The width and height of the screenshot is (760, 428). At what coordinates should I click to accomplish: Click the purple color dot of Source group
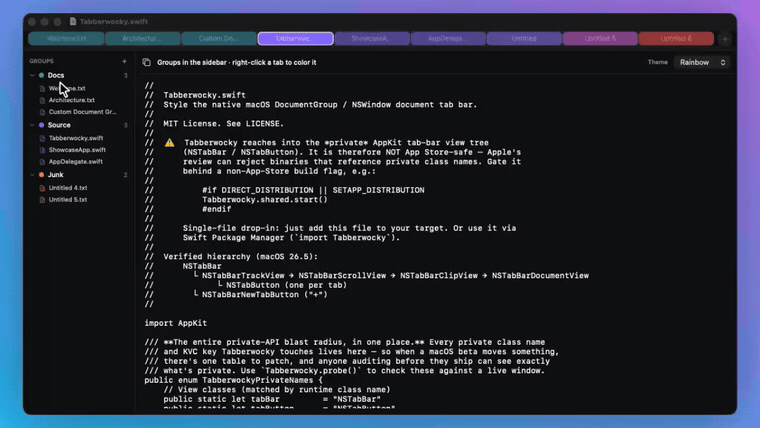(42, 125)
